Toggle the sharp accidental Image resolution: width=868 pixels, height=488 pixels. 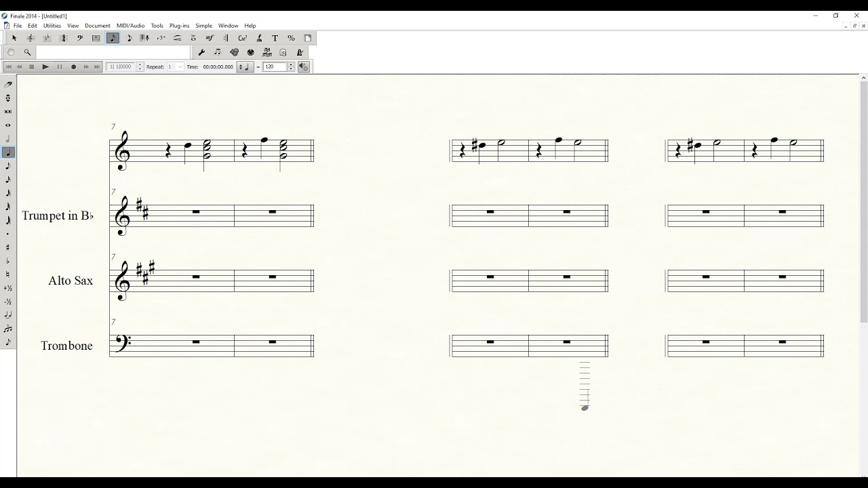8,247
